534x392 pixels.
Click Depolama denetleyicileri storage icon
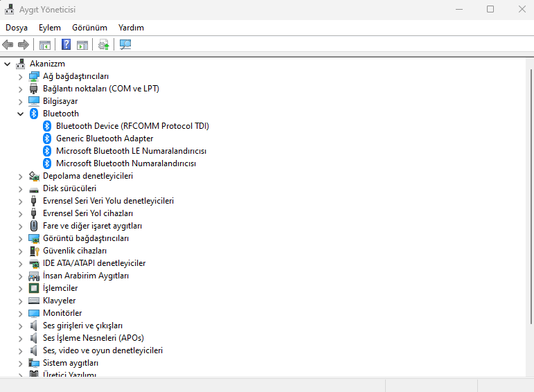point(34,176)
